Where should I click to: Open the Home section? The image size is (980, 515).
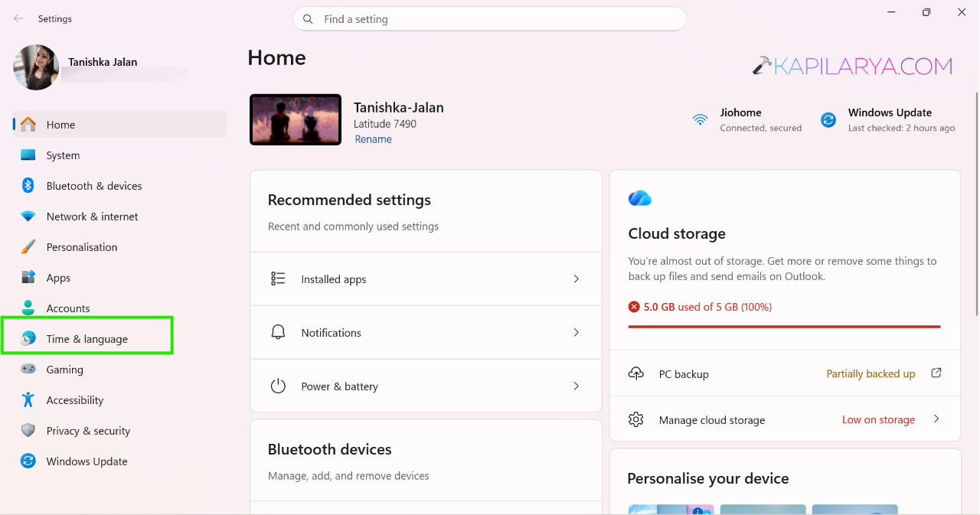coord(119,124)
